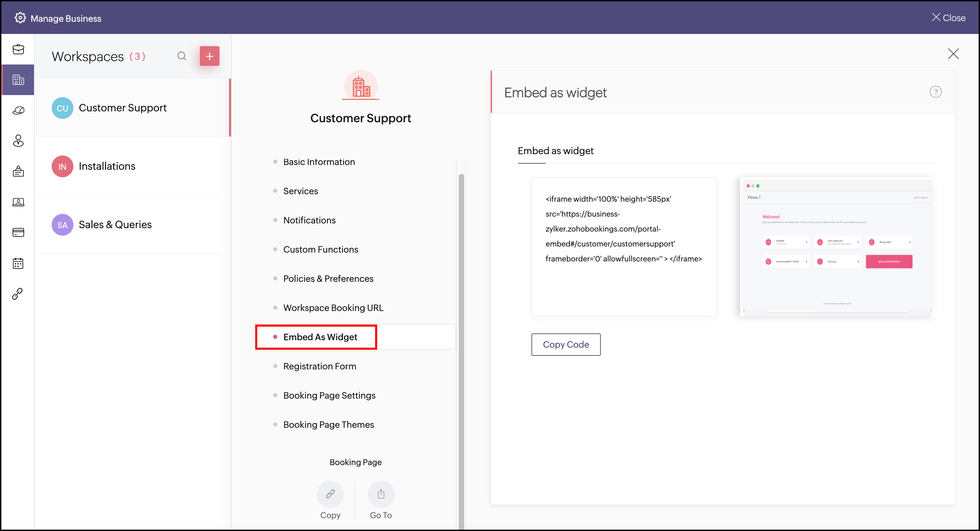Open help with the question mark icon
This screenshot has width=980, height=531.
click(935, 92)
